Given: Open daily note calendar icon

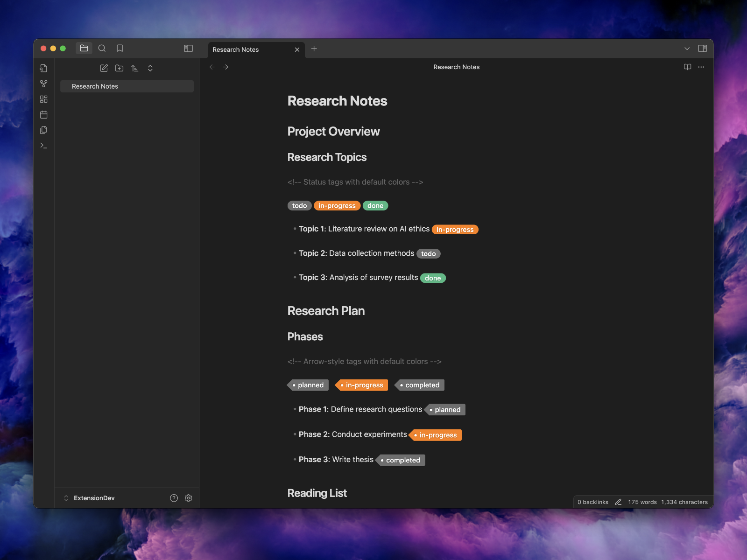Looking at the screenshot, I should coord(44,114).
